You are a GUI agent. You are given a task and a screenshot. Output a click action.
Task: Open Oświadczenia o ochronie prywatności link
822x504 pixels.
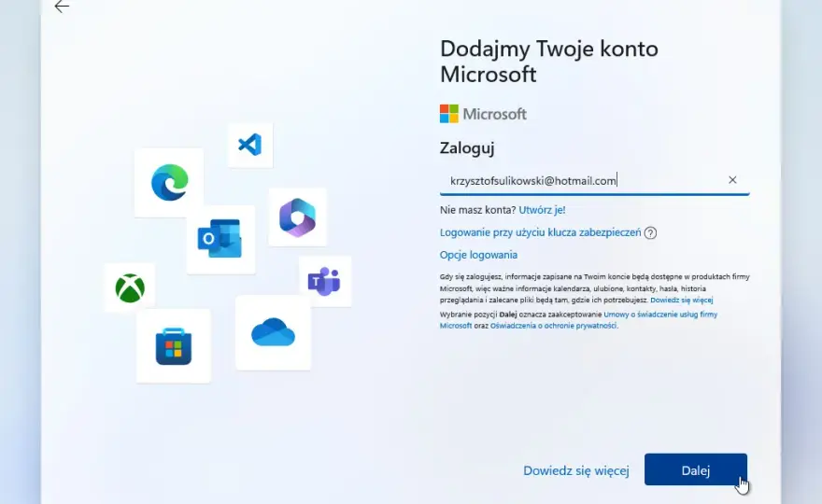tap(553, 326)
